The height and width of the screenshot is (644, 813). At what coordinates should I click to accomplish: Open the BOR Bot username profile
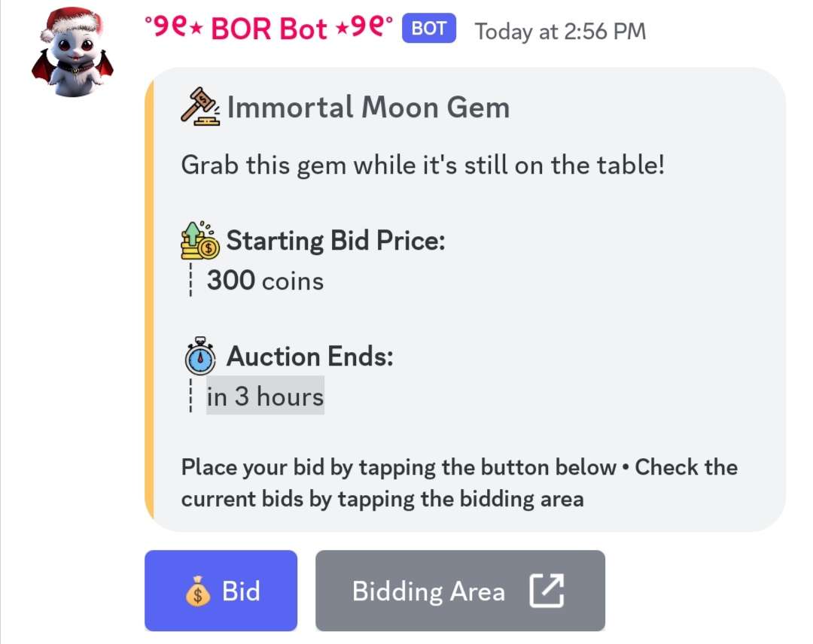(269, 29)
